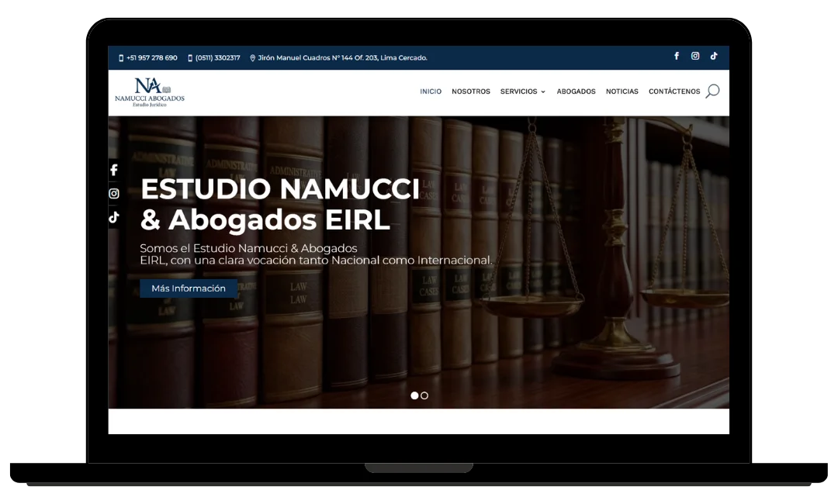Click TikTok icon in left side strip
This screenshot has height=504, width=838.
click(x=114, y=217)
